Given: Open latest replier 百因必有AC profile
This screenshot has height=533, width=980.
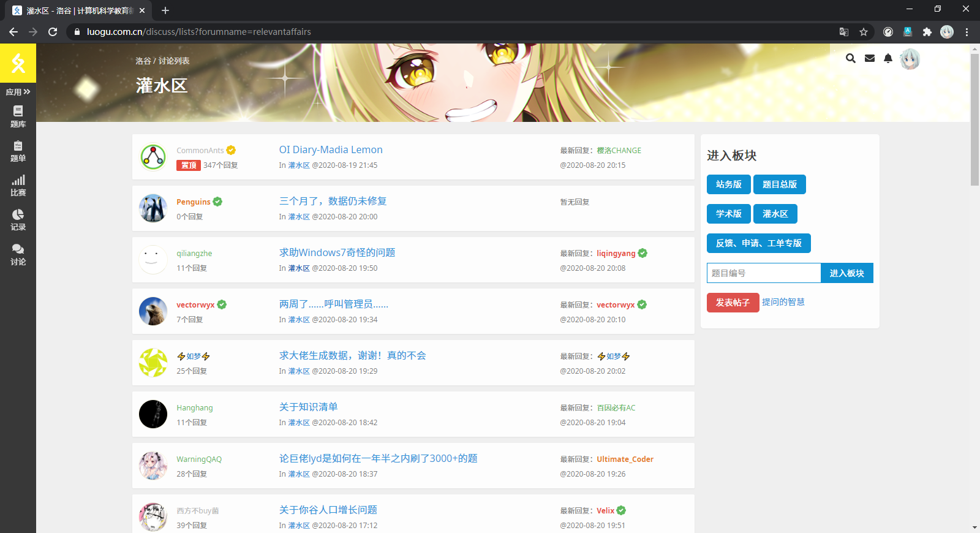Looking at the screenshot, I should [616, 407].
